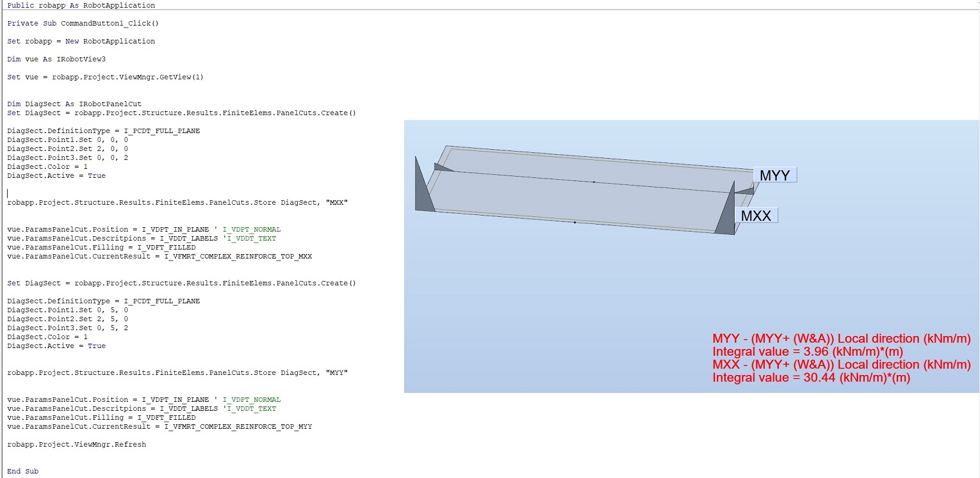980x478 pixels.
Task: Click the "End Sub" line
Action: (23, 471)
